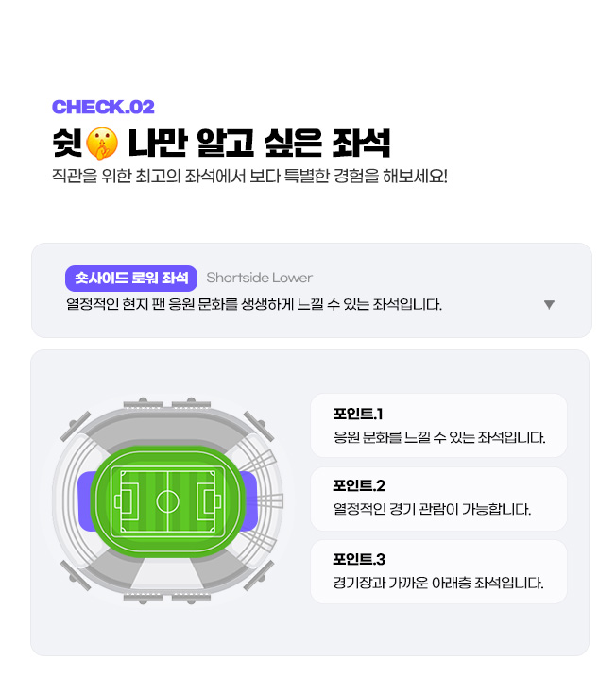
Task: Open the 포인트.2 card about passionate viewing
Action: pos(438,499)
